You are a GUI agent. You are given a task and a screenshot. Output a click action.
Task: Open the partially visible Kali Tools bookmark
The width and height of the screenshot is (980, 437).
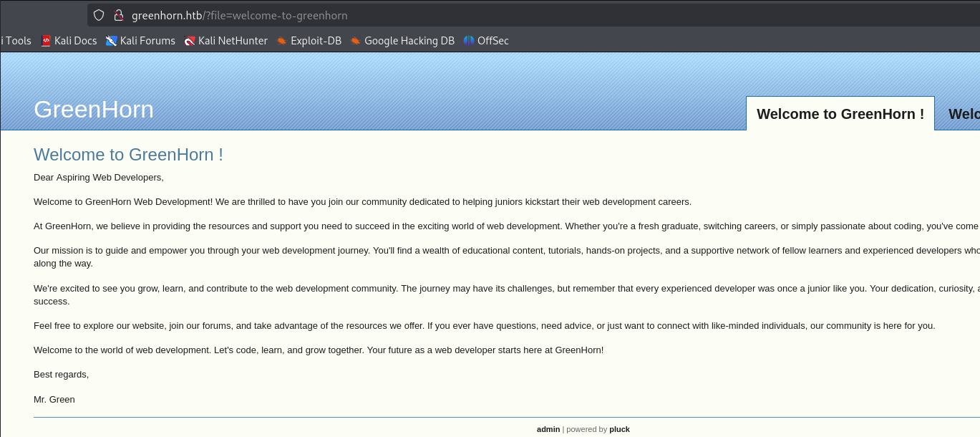pyautogui.click(x=17, y=41)
